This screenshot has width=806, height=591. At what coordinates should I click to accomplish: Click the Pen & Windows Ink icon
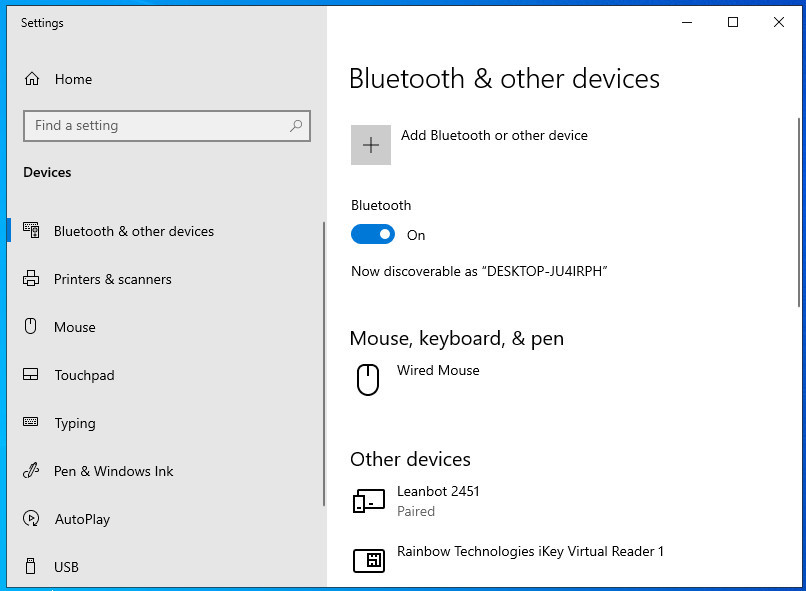point(31,471)
